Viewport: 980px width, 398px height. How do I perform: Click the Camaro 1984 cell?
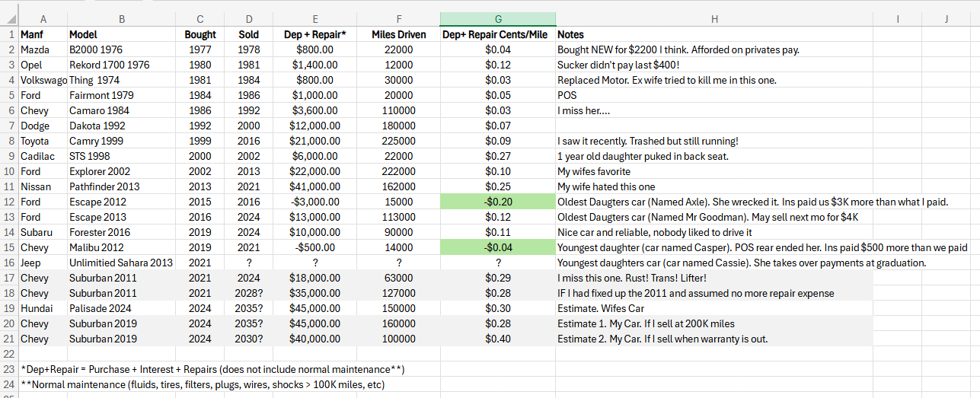pyautogui.click(x=121, y=110)
